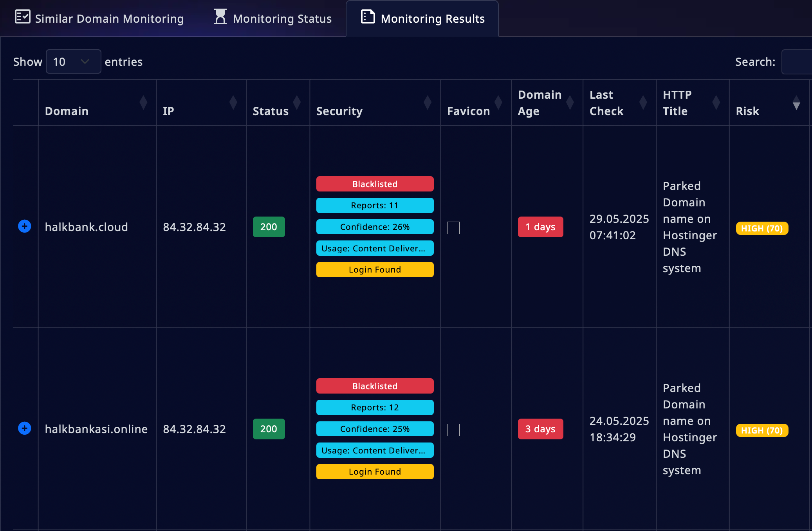Click the HTTP title text for halkbank.cloud
The image size is (812, 531).
[690, 227]
